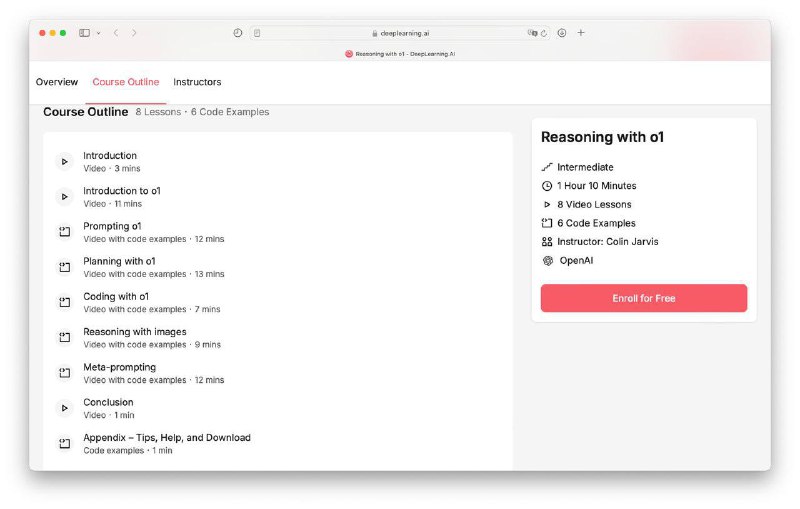The height and width of the screenshot is (509, 800).
Task: Click the Introduction lesson play icon
Action: pos(64,162)
